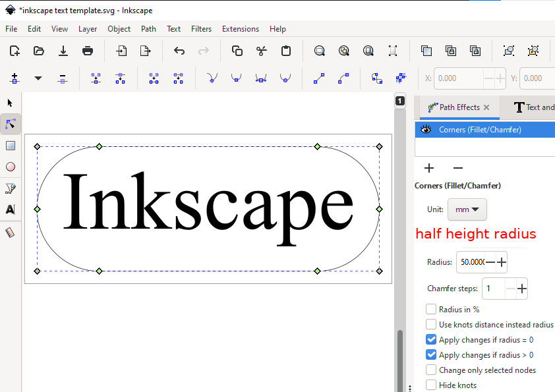Open the Filters menu
555x392 pixels.
[x=202, y=29]
